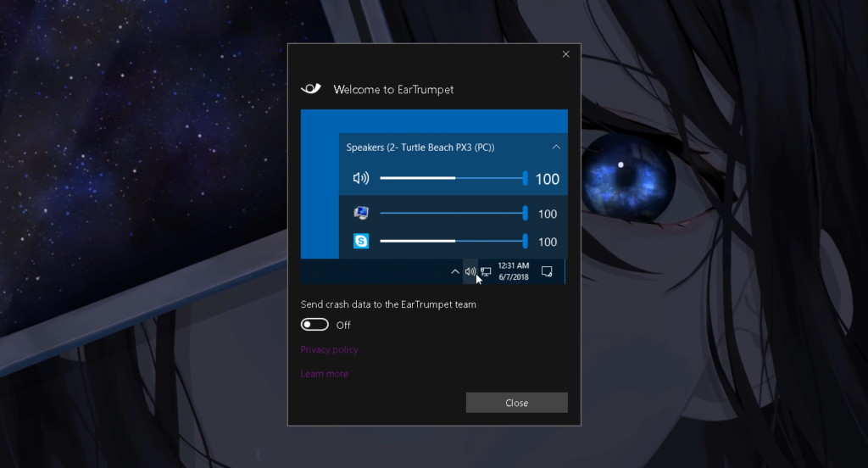The height and width of the screenshot is (468, 868).
Task: Open the Privacy policy link
Action: (x=329, y=349)
